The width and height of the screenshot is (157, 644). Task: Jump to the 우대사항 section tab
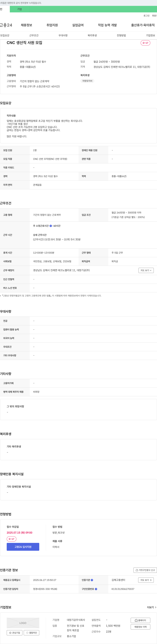point(63,36)
